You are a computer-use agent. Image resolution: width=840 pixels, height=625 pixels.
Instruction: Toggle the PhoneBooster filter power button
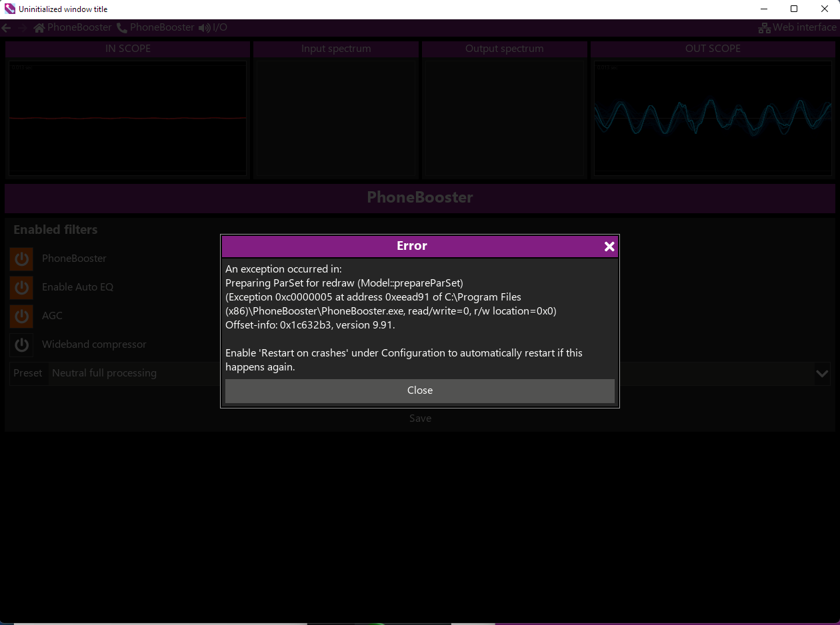pos(21,259)
